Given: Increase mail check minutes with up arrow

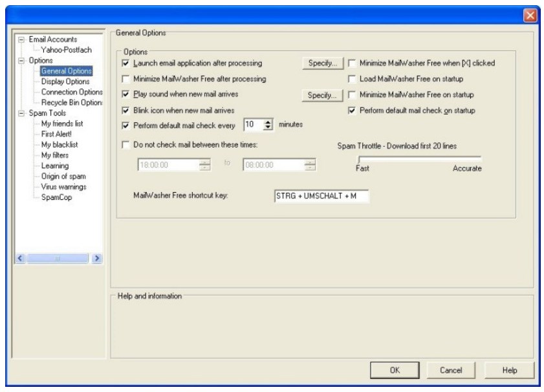Looking at the screenshot, I should click(268, 122).
